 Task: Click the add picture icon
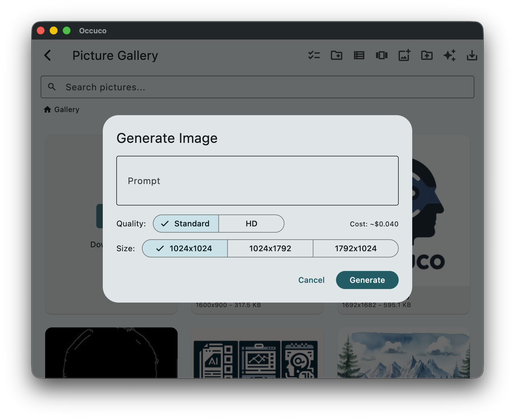(x=404, y=55)
